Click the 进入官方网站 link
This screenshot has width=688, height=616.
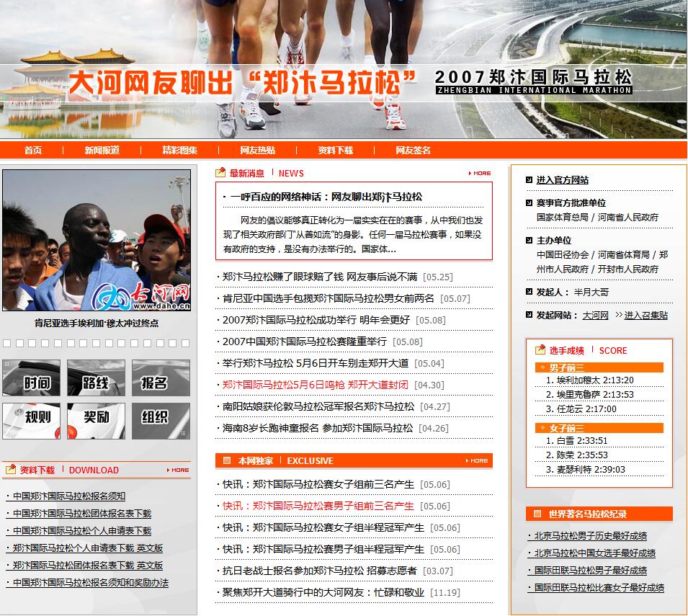click(x=562, y=180)
